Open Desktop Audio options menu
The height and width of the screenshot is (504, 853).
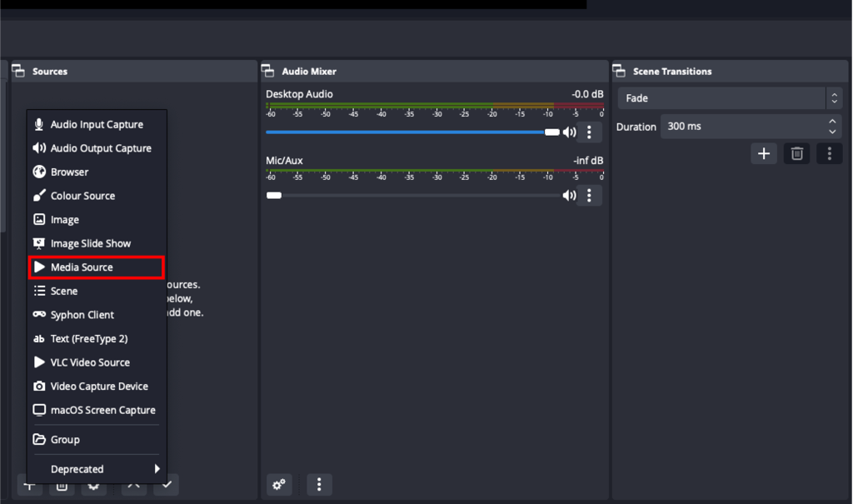coord(589,132)
